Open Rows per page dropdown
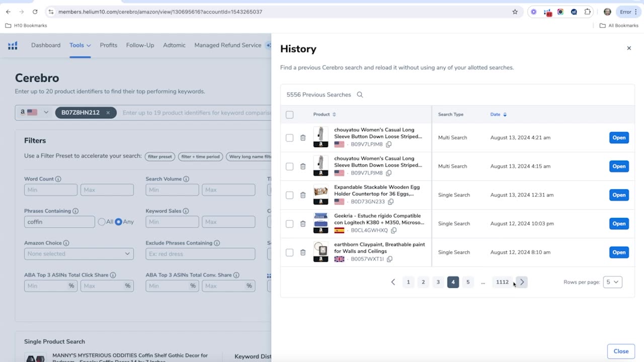Screen dimensions: 644x362 point(612,282)
